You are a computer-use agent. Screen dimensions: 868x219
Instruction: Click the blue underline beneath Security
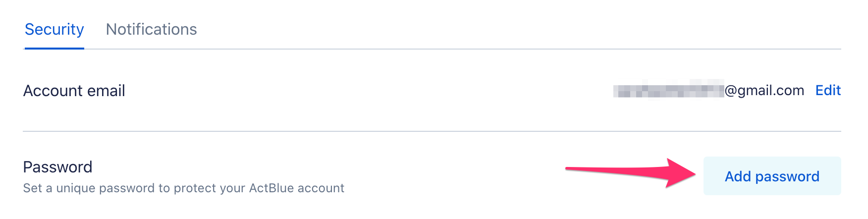(54, 49)
